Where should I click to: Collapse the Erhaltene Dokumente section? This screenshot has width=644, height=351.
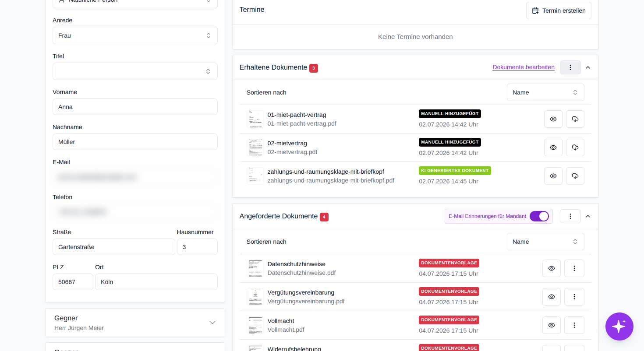[x=588, y=67]
